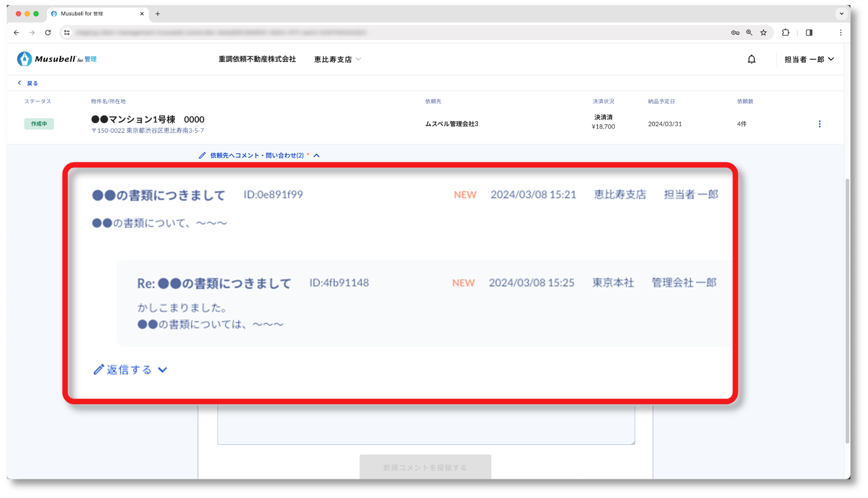
Task: Expand the 返信する reply section
Action: pyautogui.click(x=130, y=370)
